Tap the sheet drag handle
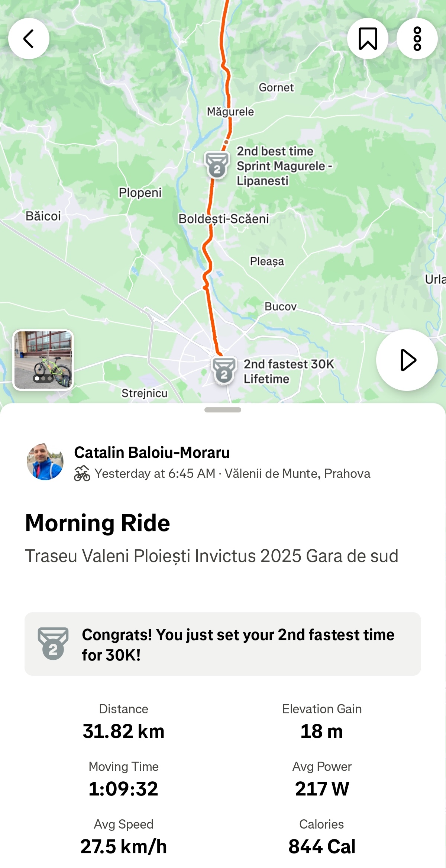Viewport: 446px width, 868px height. click(x=223, y=410)
